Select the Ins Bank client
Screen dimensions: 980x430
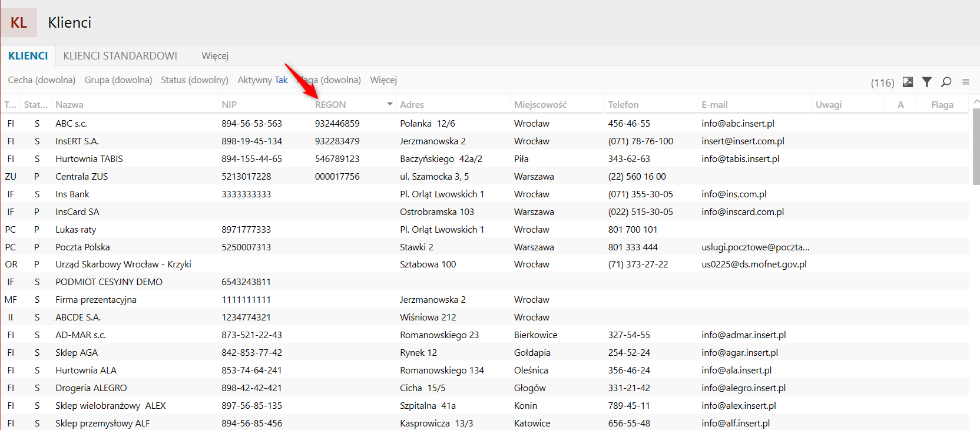(485, 194)
